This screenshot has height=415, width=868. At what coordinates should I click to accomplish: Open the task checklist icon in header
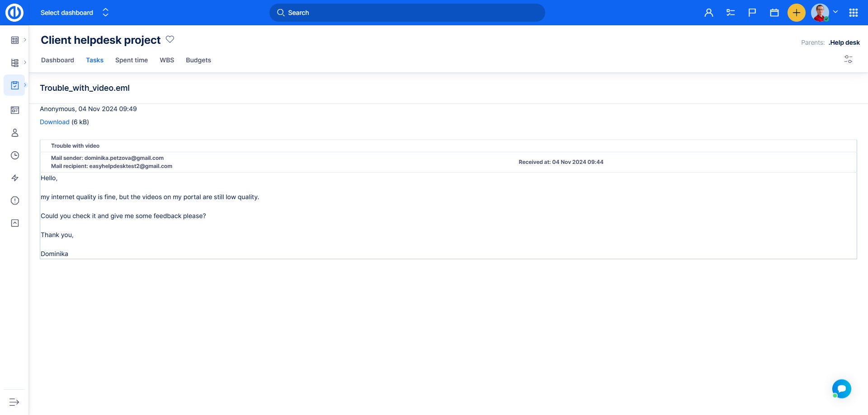point(730,13)
